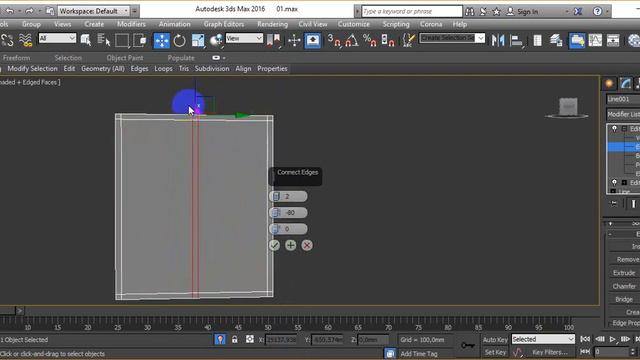640x360 pixels.
Task: Open the Scripting menu
Action: click(396, 24)
